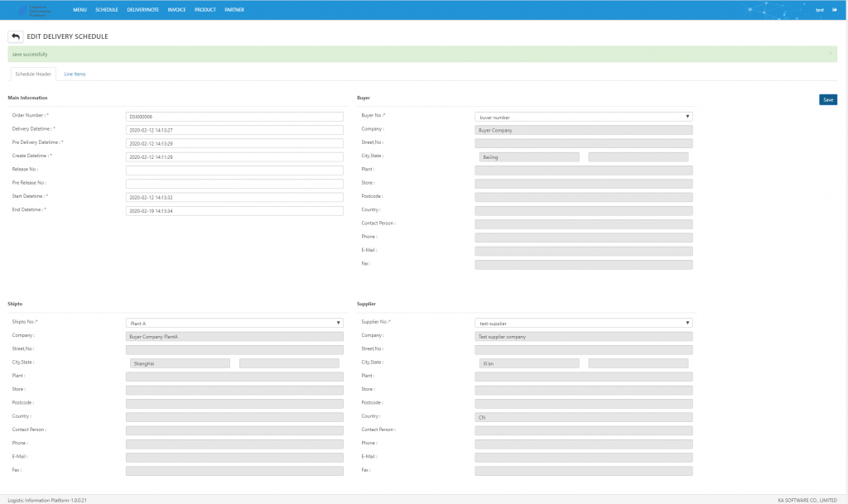
Task: Switch to the Line Items tab
Action: (x=75, y=74)
